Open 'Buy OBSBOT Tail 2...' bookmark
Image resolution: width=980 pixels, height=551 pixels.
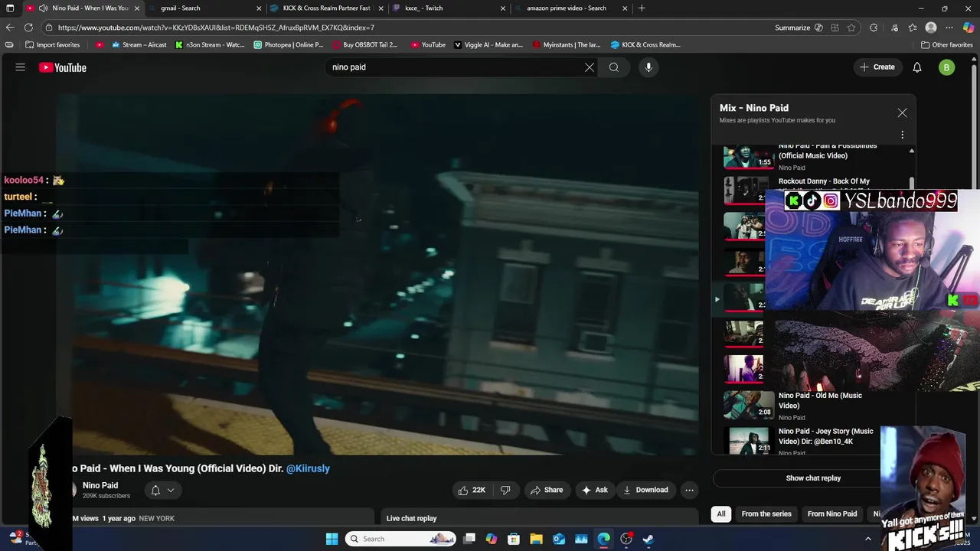364,44
